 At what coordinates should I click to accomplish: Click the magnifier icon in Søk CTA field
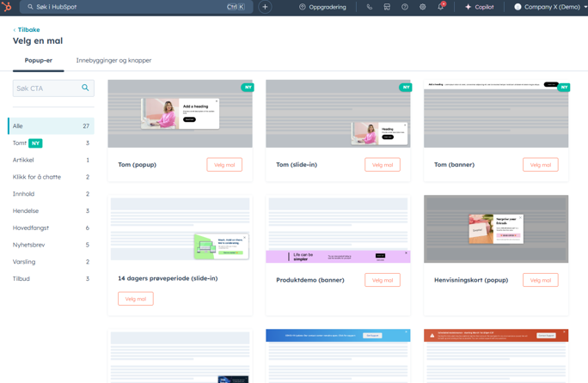click(x=85, y=88)
